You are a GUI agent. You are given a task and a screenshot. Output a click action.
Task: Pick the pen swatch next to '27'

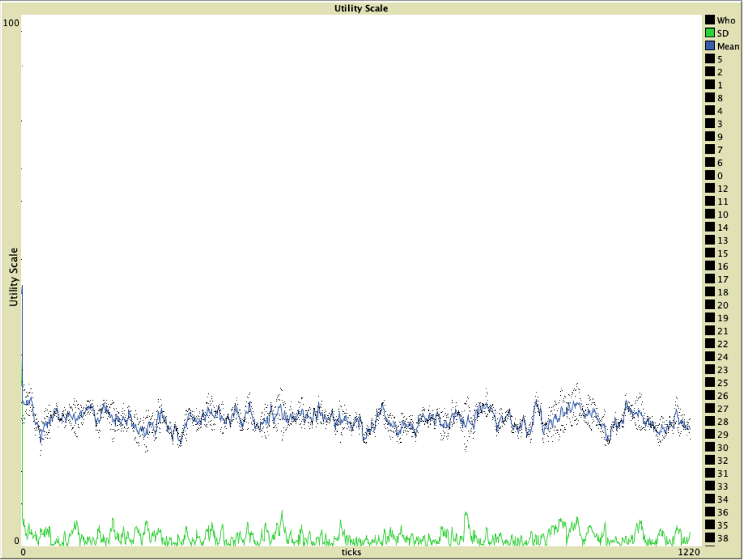[x=710, y=408]
